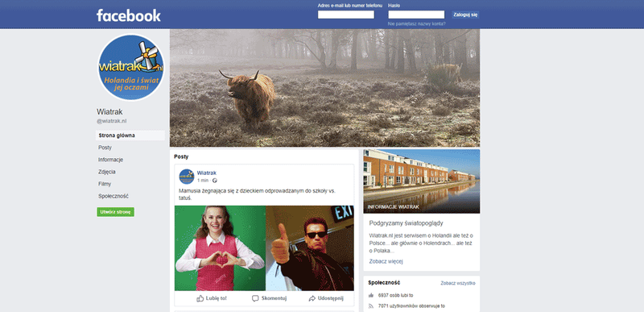
Task: Click Zobacz więcej in the info card
Action: 386,261
